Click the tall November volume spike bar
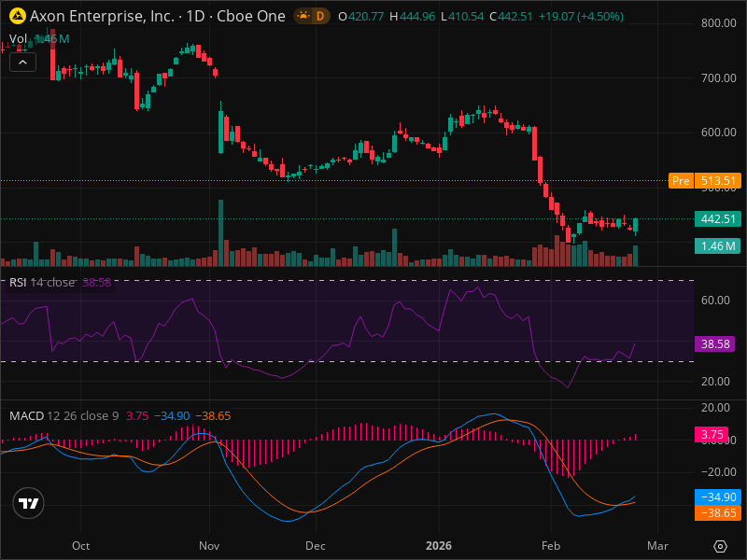Viewport: 747px width, 560px height. (x=220, y=232)
